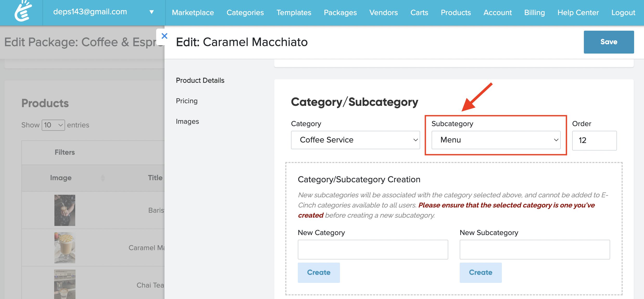Close the Edit Caramel Macchiato panel

point(164,36)
